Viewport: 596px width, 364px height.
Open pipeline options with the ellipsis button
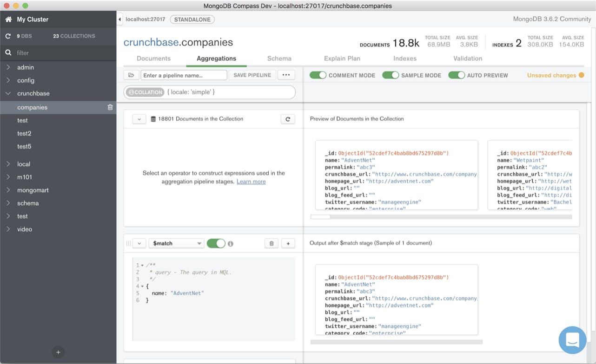pyautogui.click(x=286, y=75)
